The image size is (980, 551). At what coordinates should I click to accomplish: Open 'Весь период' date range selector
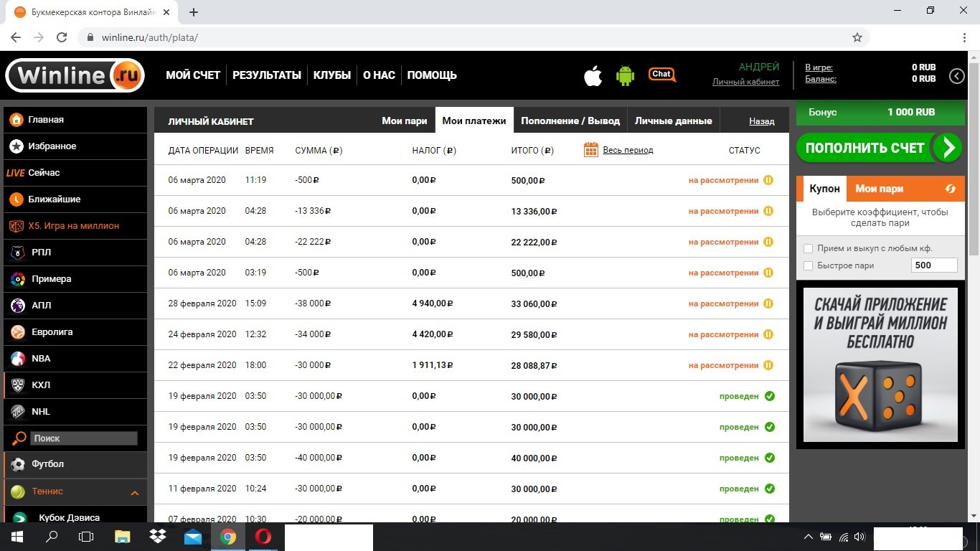coord(628,150)
